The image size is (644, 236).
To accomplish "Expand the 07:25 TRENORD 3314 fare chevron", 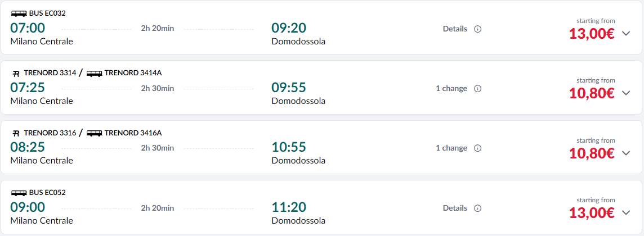I will coord(626,93).
